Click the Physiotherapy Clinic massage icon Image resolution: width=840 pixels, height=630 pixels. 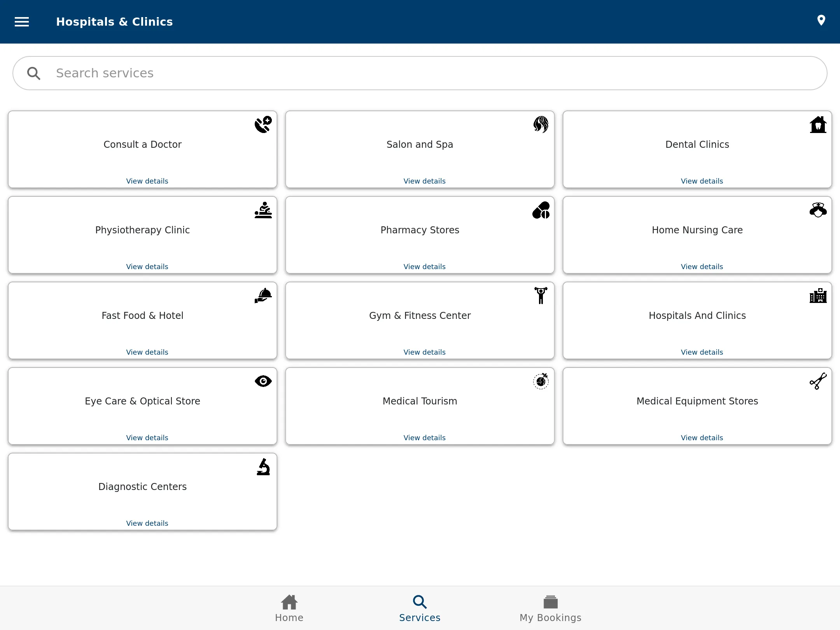point(263,210)
